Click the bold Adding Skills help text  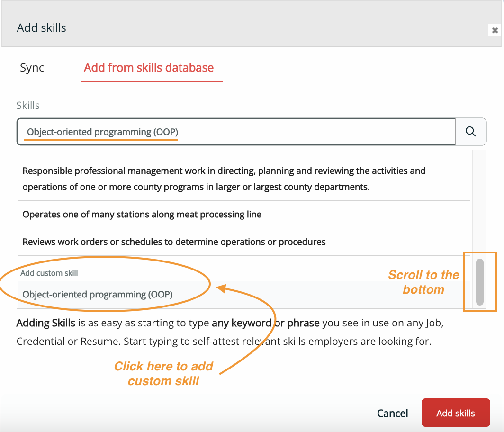(x=45, y=324)
